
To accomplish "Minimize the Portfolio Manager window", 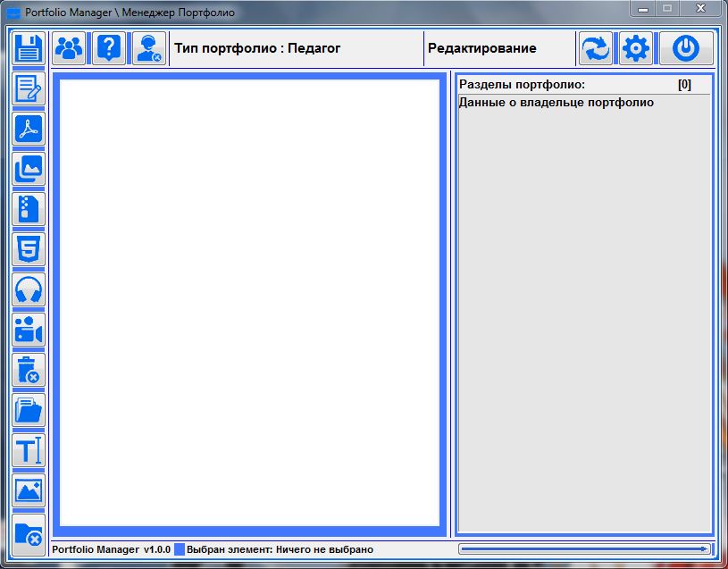I will coord(643,9).
